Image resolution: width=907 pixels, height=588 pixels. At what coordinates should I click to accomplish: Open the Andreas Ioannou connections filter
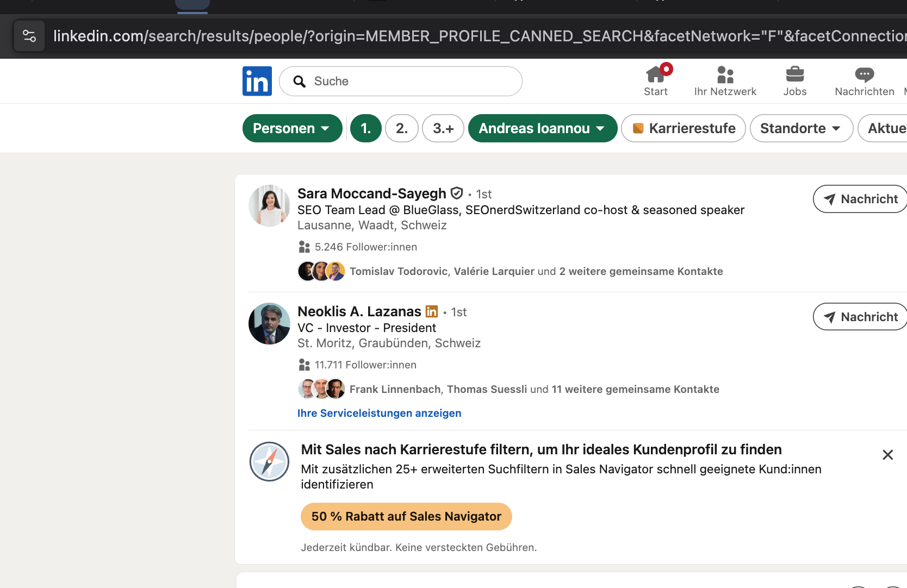tap(543, 128)
